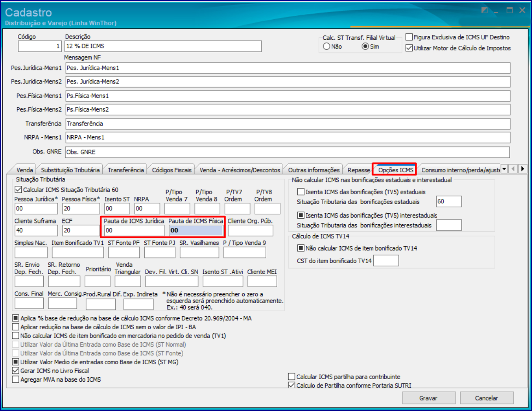532x411 pixels.
Task: Click the Pauta de ICMS Jurídica field
Action: [134, 230]
